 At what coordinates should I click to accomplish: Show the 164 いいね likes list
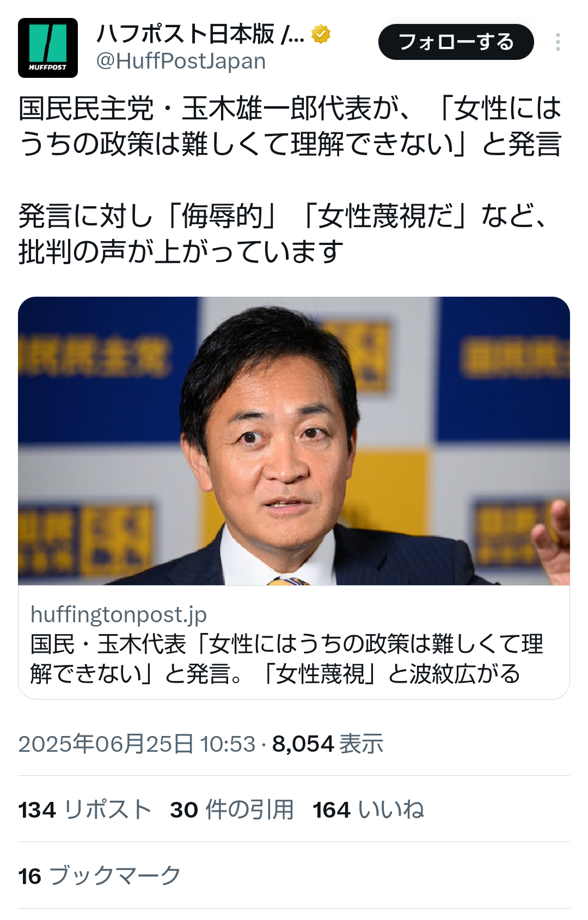(x=369, y=809)
